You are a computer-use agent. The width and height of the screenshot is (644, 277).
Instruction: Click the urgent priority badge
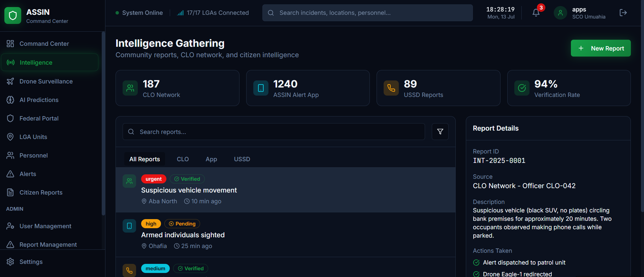pyautogui.click(x=154, y=179)
